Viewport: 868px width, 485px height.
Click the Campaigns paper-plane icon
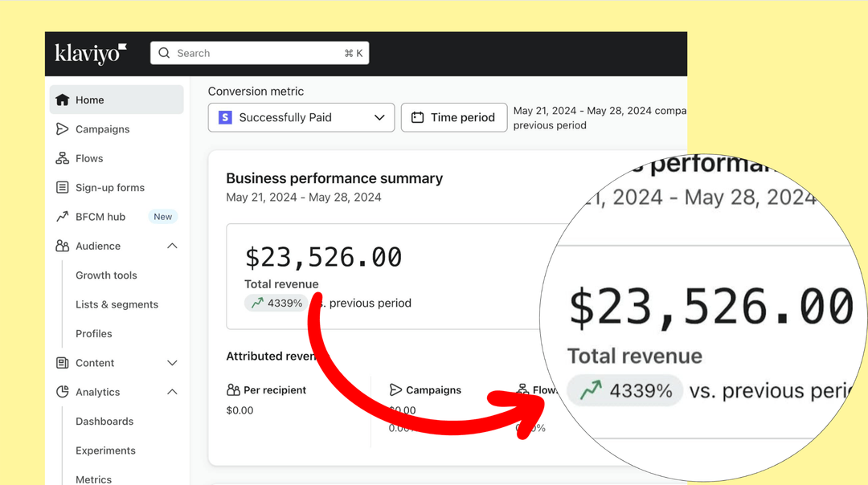[x=62, y=129]
